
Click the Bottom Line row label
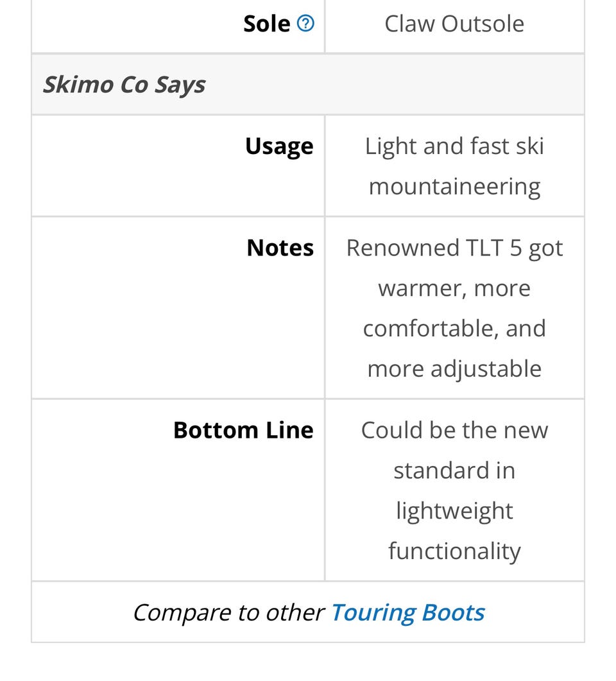(x=243, y=431)
